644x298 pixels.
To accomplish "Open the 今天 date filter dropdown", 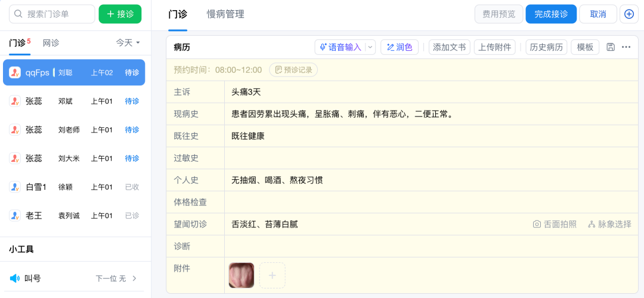I will pos(128,43).
